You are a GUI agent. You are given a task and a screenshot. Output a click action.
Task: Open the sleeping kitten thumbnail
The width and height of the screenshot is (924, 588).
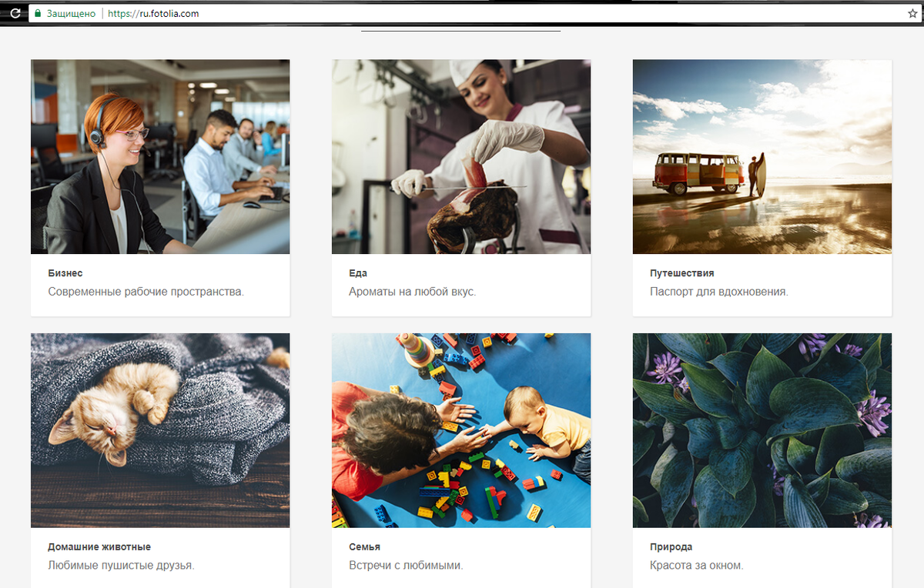click(160, 430)
